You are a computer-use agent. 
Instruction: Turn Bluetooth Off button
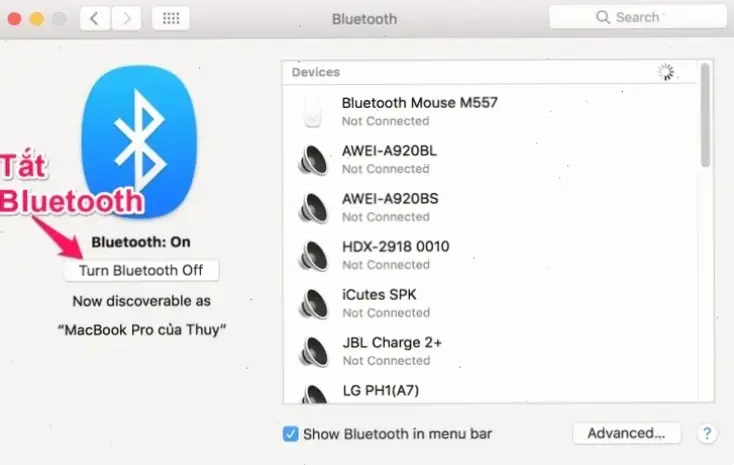(141, 270)
